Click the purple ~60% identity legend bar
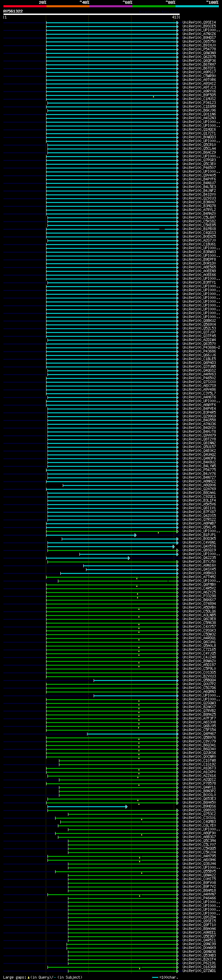This screenshot has width=222, height=980. coord(111,6)
